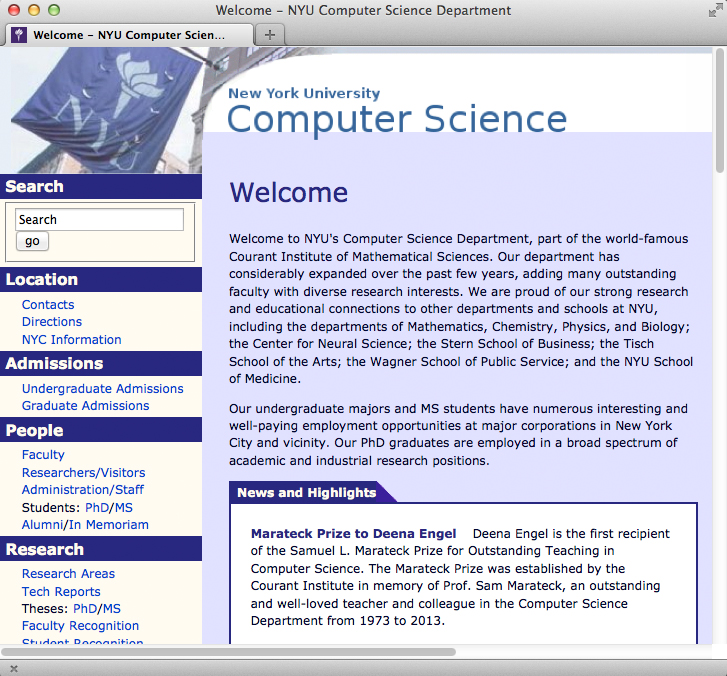Click the NYU torch favicon on the tab
The image size is (727, 676).
click(19, 34)
